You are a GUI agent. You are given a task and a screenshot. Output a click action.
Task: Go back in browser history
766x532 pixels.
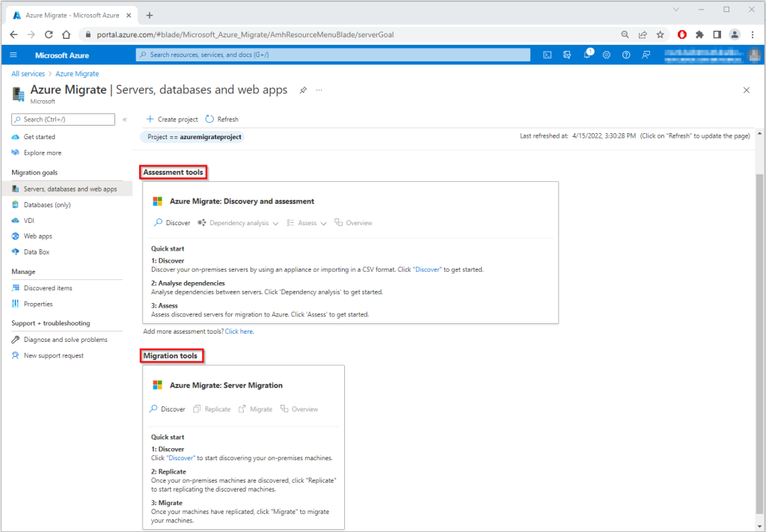(13, 34)
